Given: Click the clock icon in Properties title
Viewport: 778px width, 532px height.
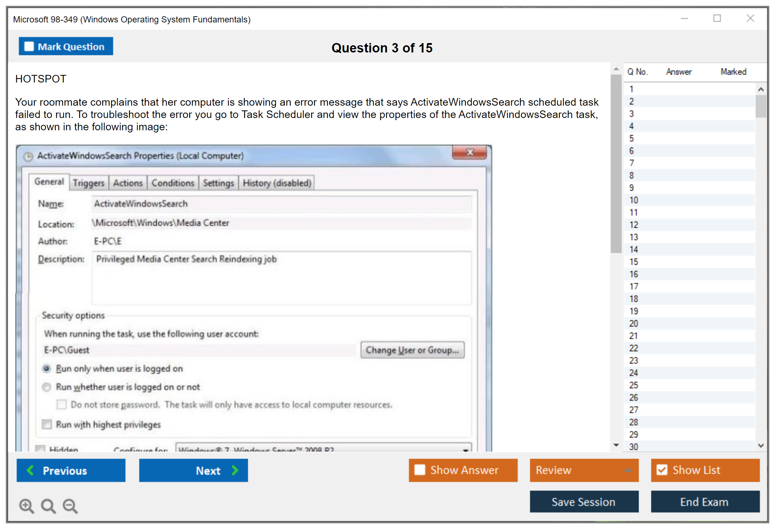Looking at the screenshot, I should pos(28,156).
